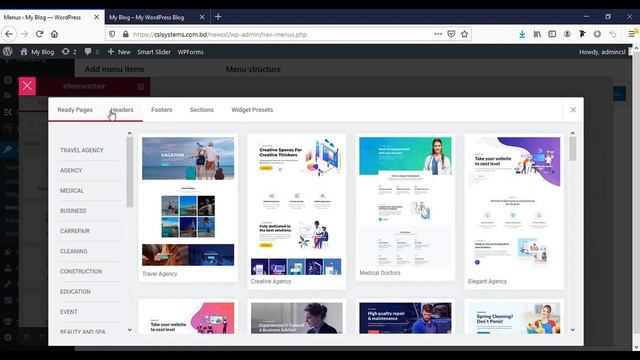Click the template grid scrollbar thumb
This screenshot has height=360, width=640.
click(573, 149)
